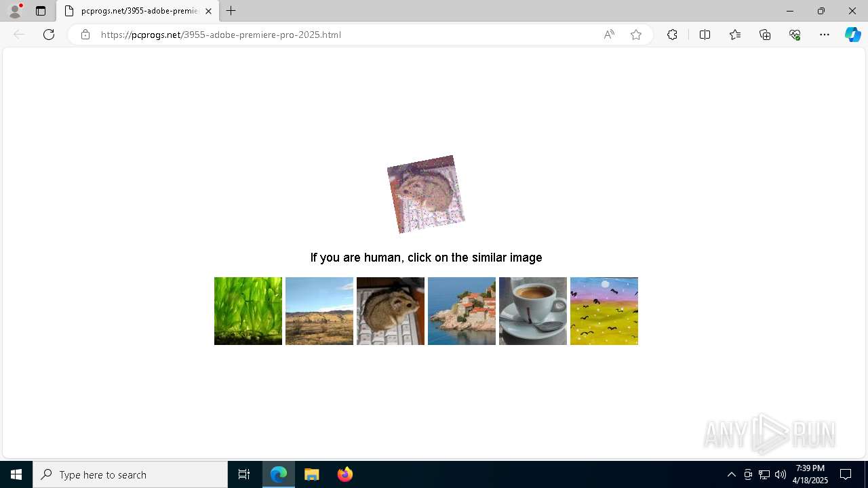
Task: Activate the Read aloud icon
Action: tap(609, 35)
